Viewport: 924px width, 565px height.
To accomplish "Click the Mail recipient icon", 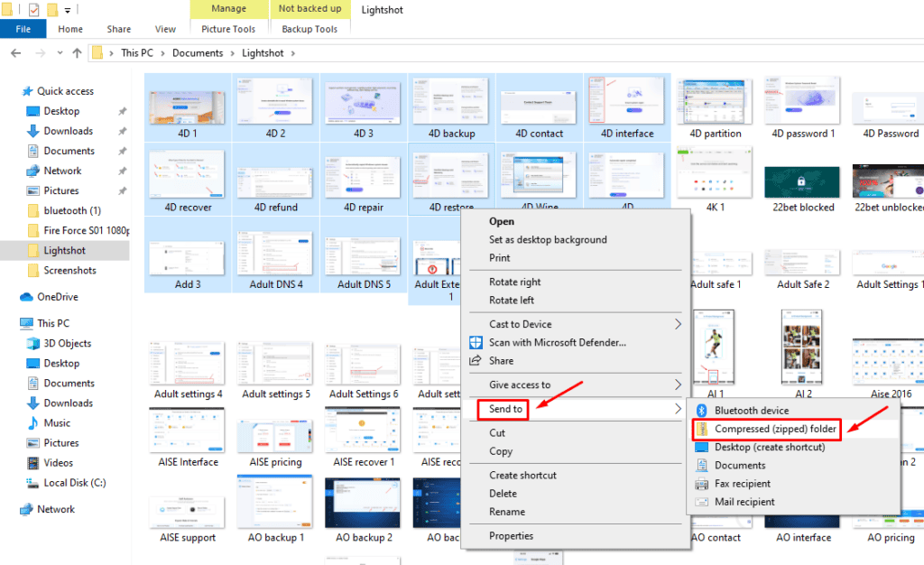I will 702,502.
